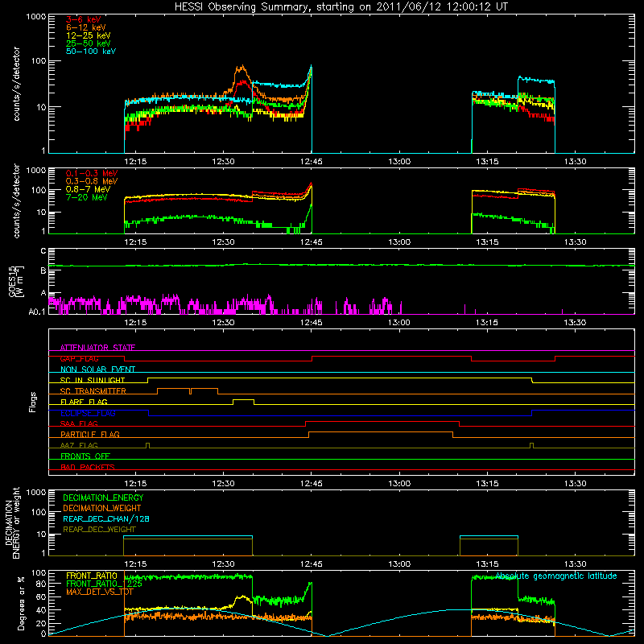Click the REAR_DEC_CHAN/128 legend entry
This screenshot has width=644, height=644.
pos(106,518)
